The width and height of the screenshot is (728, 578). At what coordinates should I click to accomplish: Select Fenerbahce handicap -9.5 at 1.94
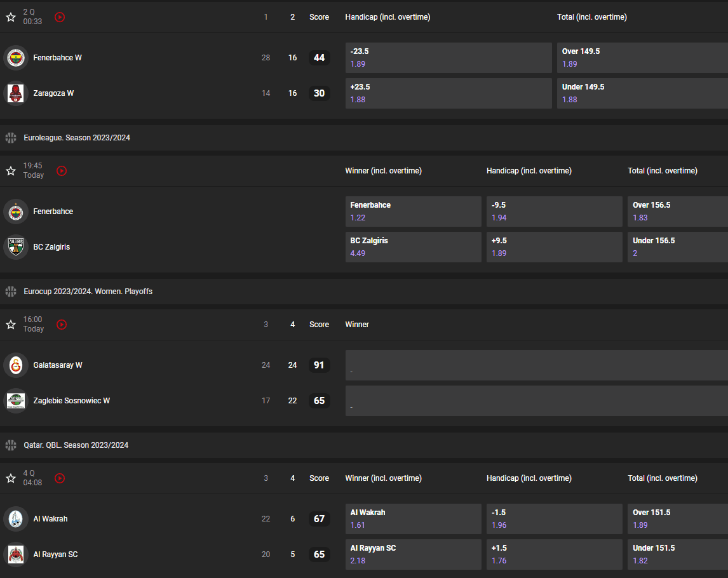tap(555, 212)
